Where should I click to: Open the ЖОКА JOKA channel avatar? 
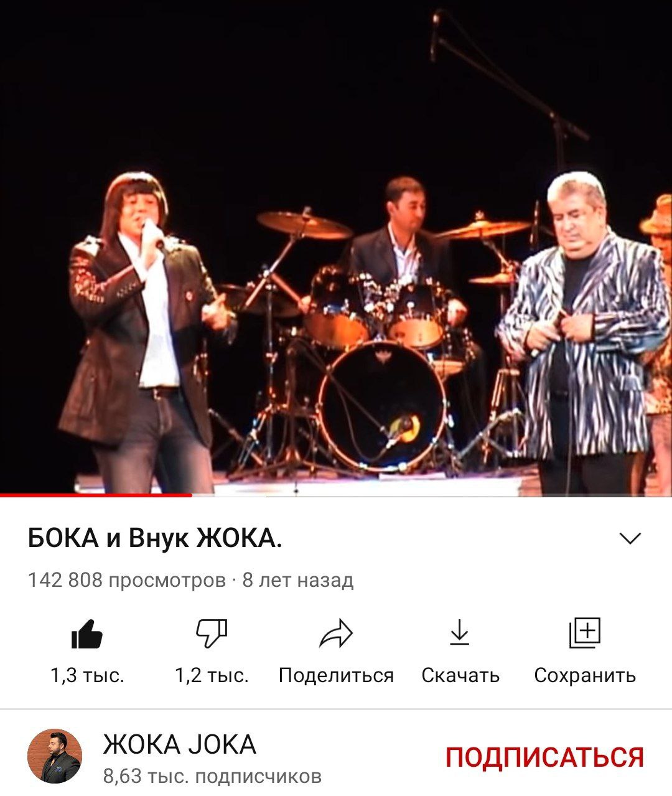[55, 756]
